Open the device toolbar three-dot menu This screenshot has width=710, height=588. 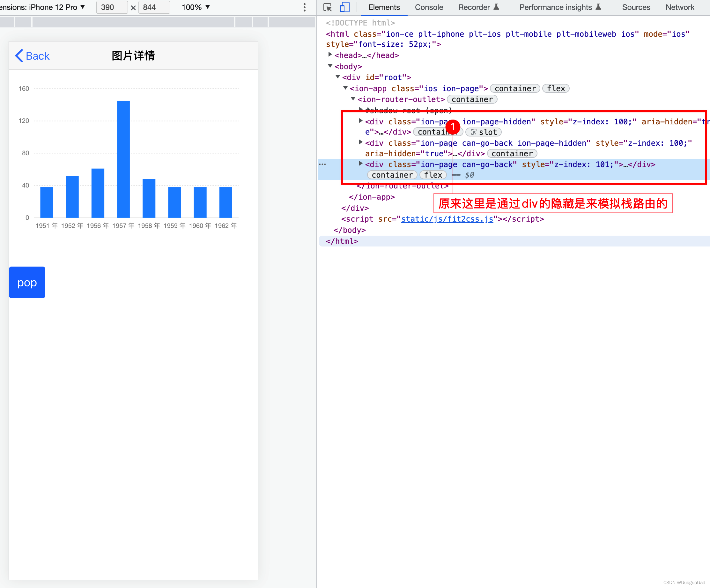[x=304, y=7]
